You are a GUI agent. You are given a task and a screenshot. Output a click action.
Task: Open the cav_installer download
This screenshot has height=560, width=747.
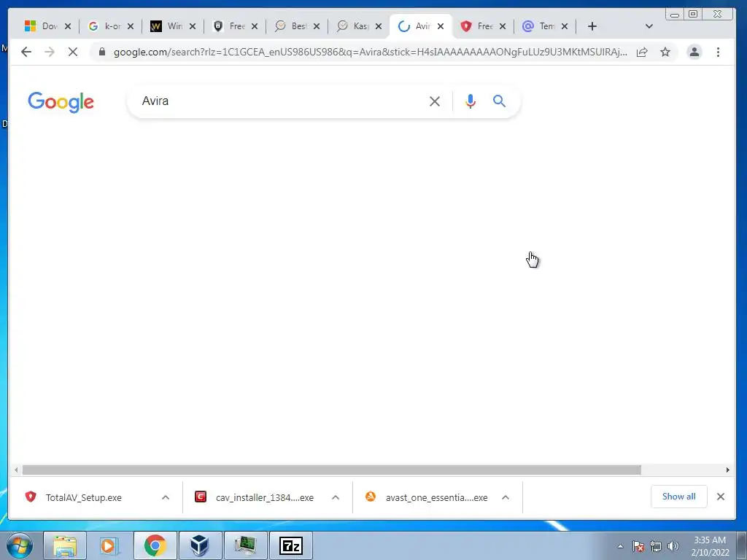(264, 497)
